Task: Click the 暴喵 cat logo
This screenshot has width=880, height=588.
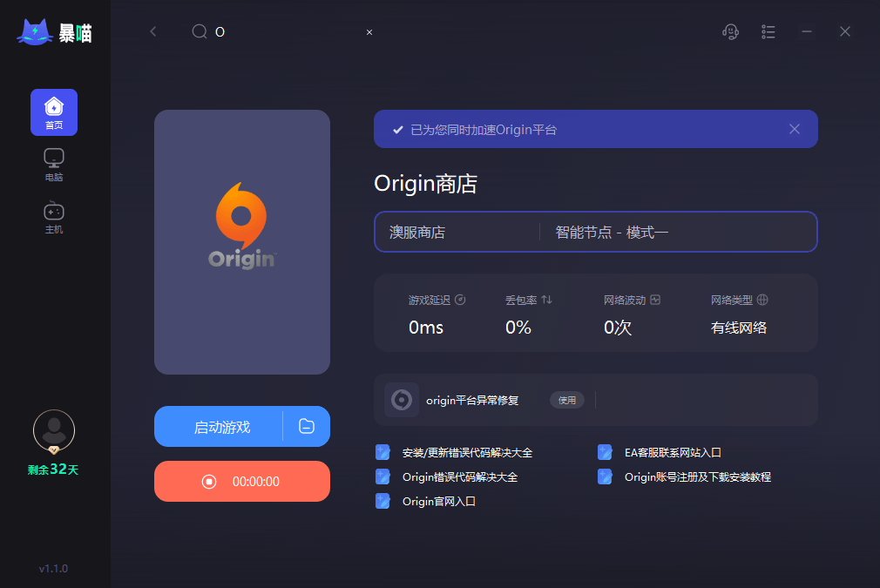Action: pyautogui.click(x=54, y=32)
